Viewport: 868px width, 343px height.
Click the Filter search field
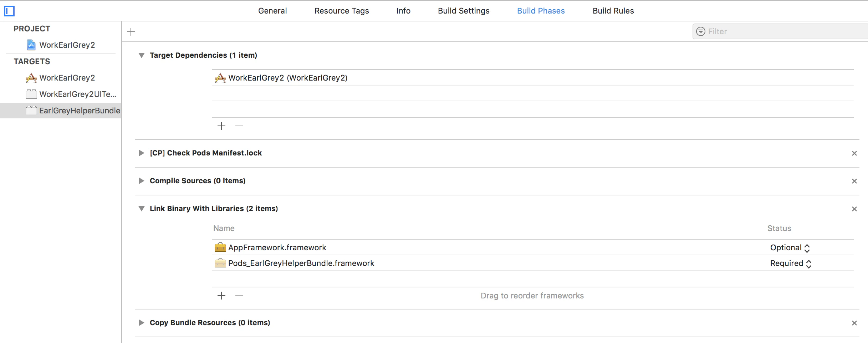[x=780, y=31]
